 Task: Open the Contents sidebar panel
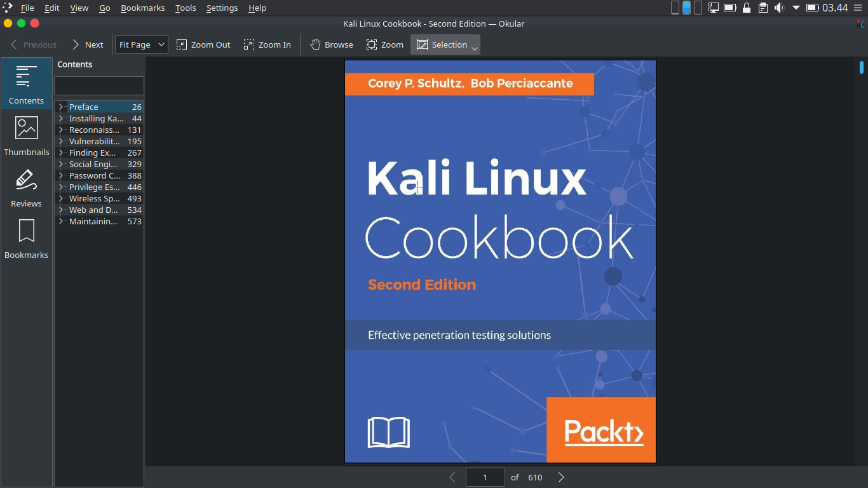point(27,84)
